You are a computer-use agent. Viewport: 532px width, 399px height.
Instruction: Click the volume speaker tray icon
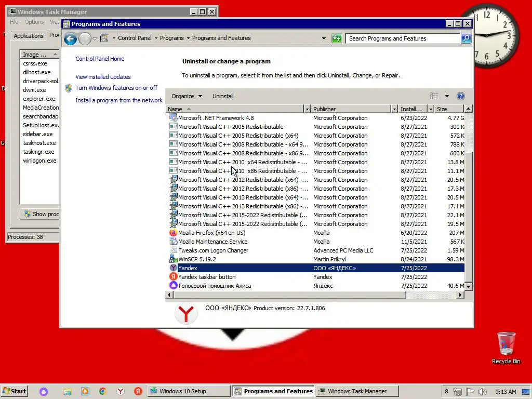(482, 392)
